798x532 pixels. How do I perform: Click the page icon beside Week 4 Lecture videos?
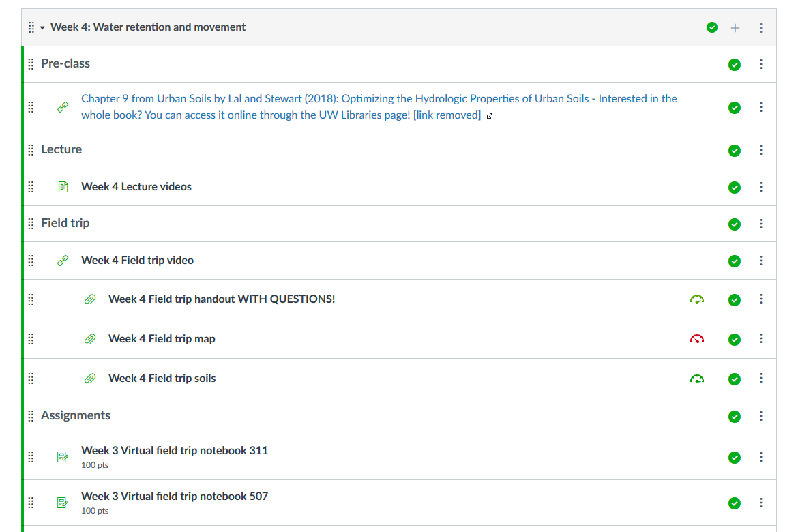[x=63, y=187]
